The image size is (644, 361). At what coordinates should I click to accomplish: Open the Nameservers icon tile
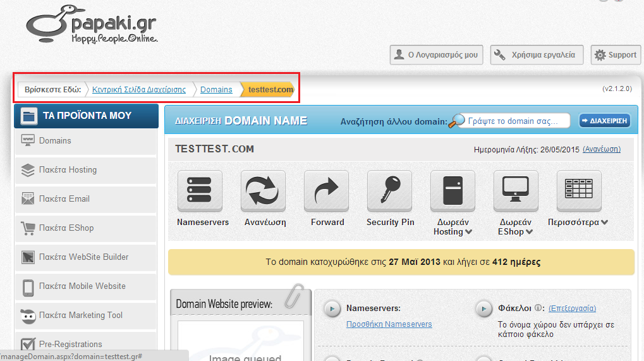[x=200, y=190]
